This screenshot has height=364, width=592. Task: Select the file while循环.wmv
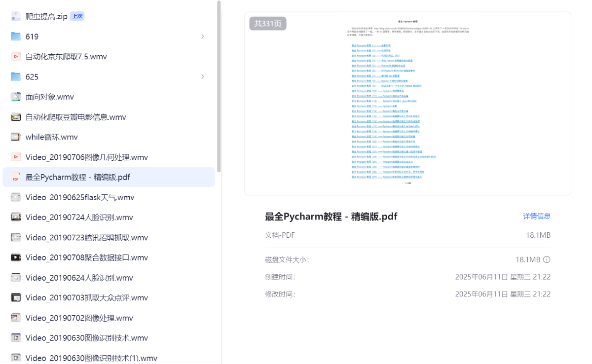click(x=51, y=137)
